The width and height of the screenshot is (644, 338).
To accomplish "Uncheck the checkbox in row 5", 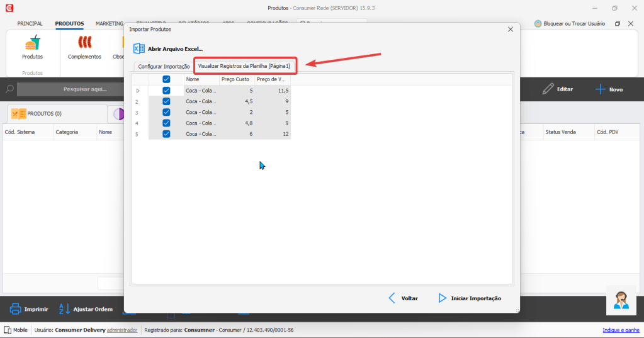I will (x=166, y=134).
